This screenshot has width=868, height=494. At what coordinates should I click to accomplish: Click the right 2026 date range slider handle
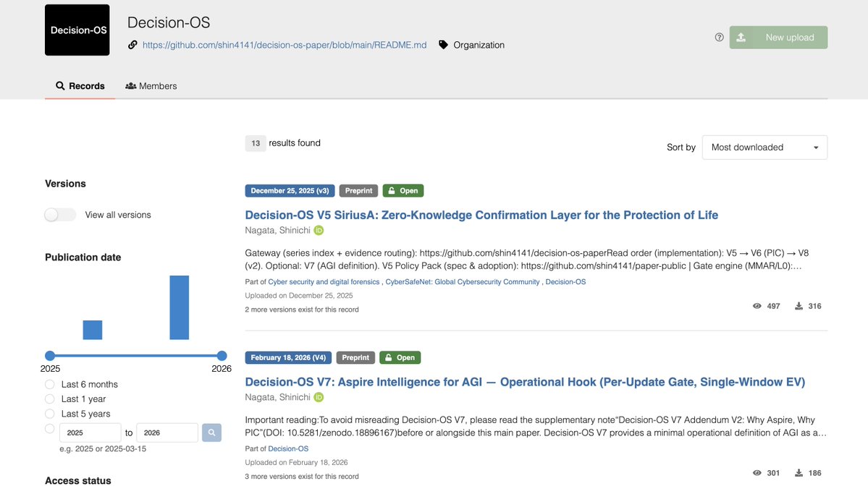pos(222,356)
